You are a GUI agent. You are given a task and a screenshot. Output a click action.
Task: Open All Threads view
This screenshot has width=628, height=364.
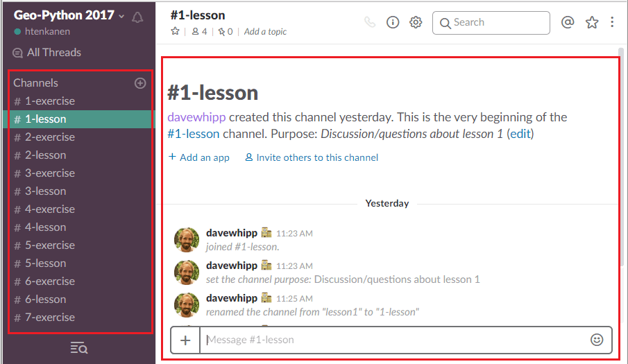(x=47, y=53)
